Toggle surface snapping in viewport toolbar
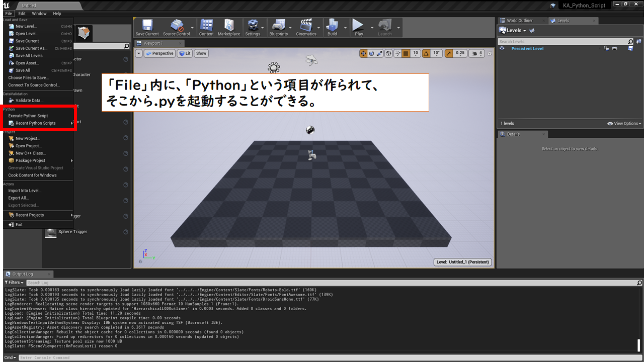644x362 pixels. click(397, 53)
